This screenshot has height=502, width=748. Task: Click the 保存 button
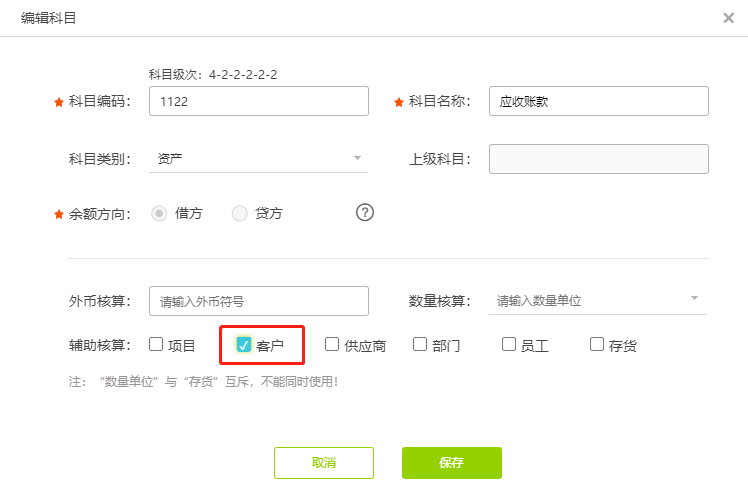tap(451, 463)
